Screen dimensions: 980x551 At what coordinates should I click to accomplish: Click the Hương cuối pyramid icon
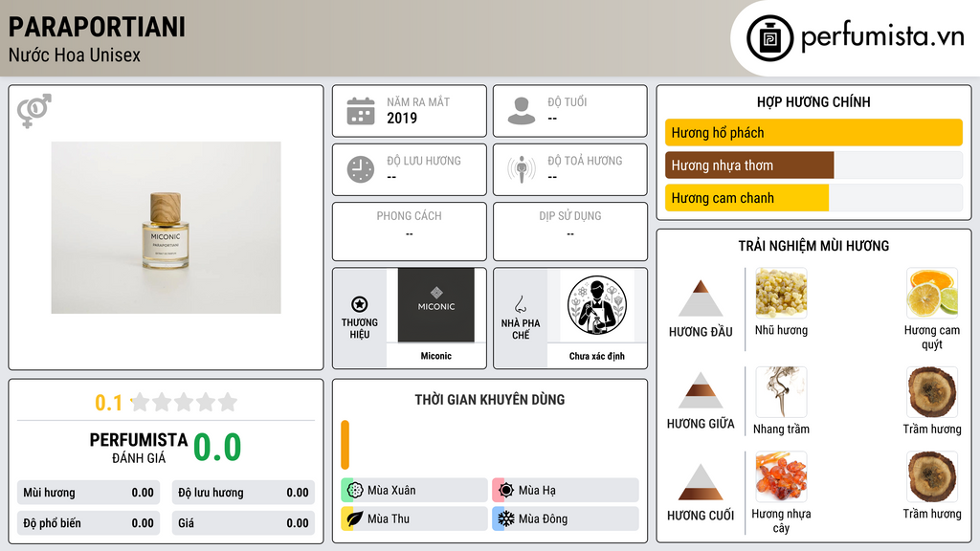(701, 482)
